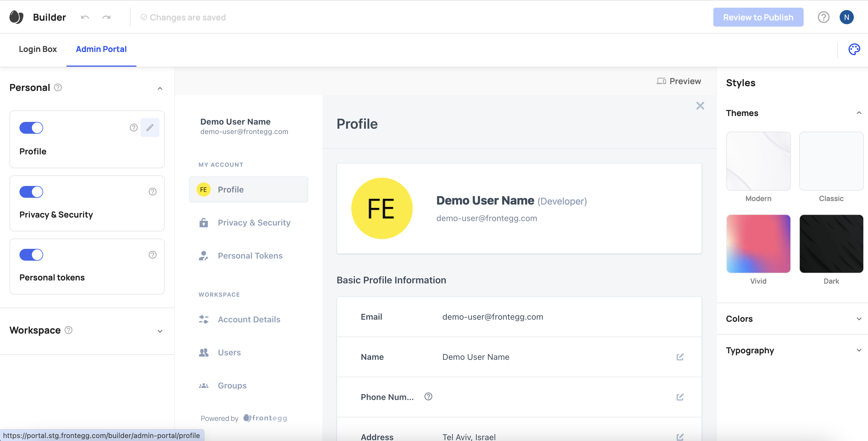
Task: Click the pencil edit icon for Profile
Action: [x=150, y=127]
